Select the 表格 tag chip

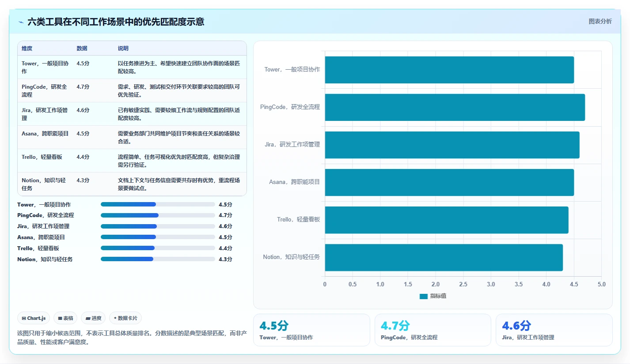65,318
